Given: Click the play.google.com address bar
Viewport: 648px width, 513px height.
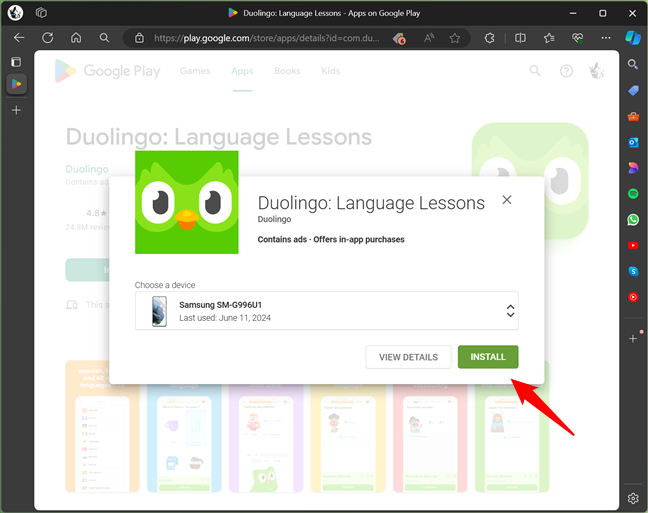Looking at the screenshot, I should point(266,38).
